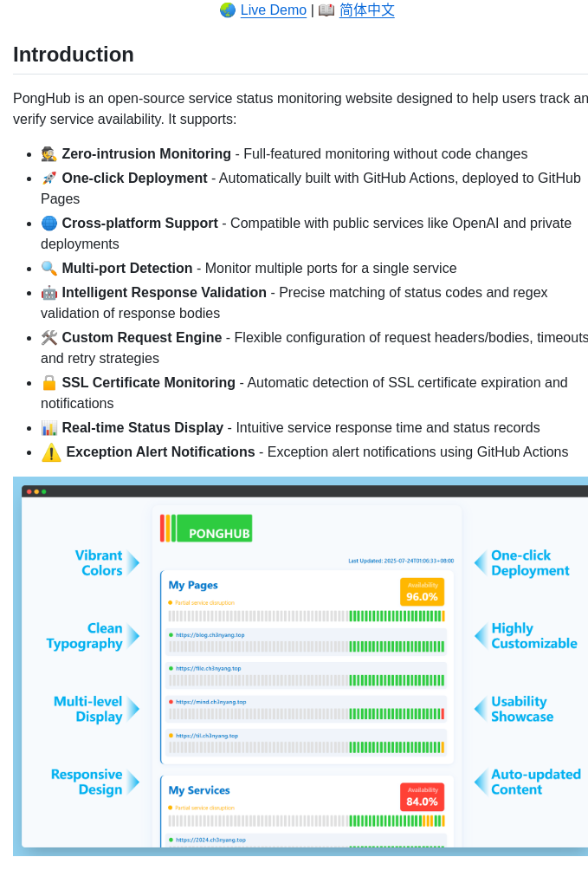The height and width of the screenshot is (870, 588).
Task: Click the rocket icon for One-click Deployment
Action: [x=49, y=179]
